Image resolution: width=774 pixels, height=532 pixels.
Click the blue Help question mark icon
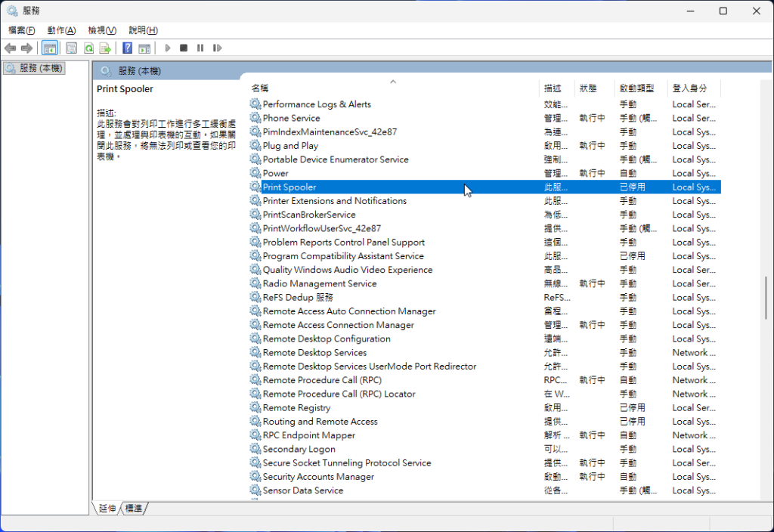coord(128,48)
